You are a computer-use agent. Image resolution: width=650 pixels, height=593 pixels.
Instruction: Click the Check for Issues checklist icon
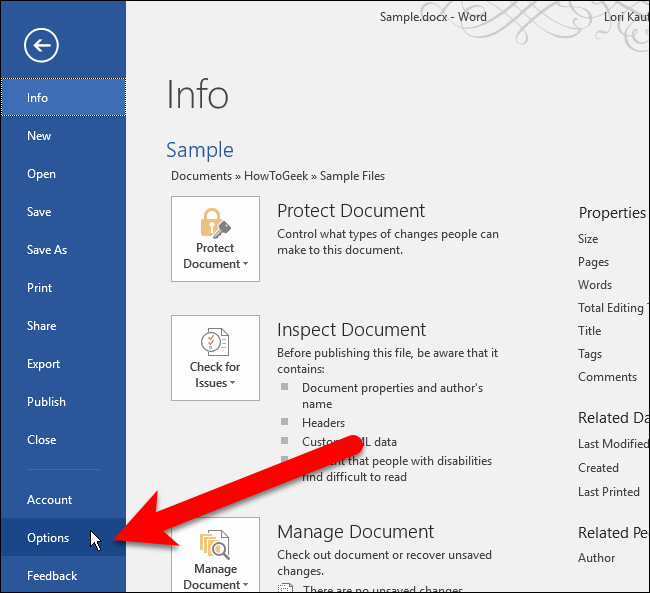[215, 342]
